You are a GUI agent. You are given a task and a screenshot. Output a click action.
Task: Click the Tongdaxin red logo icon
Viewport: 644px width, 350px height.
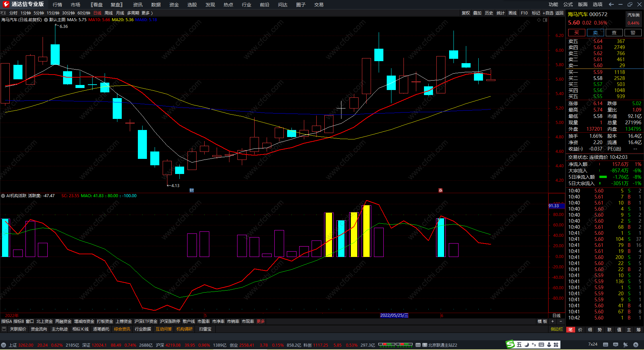[6, 4]
